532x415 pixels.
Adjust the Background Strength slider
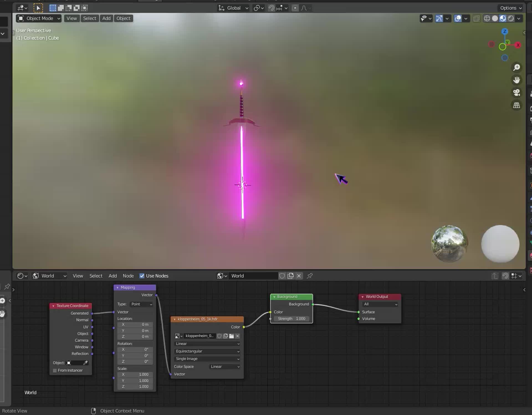(x=291, y=318)
